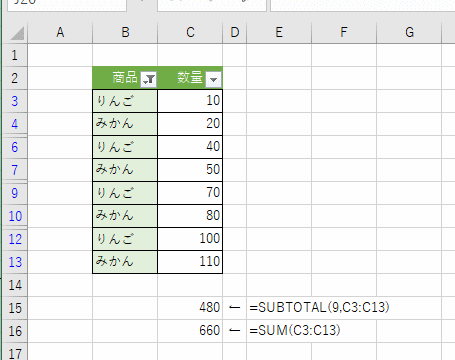Image resolution: width=455 pixels, height=360 pixels.
Task: Select column G header
Action: [x=409, y=32]
